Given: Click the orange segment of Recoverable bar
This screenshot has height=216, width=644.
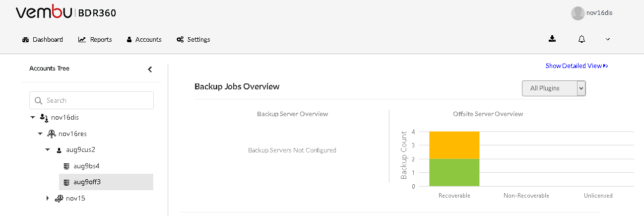Looking at the screenshot, I should [x=454, y=145].
